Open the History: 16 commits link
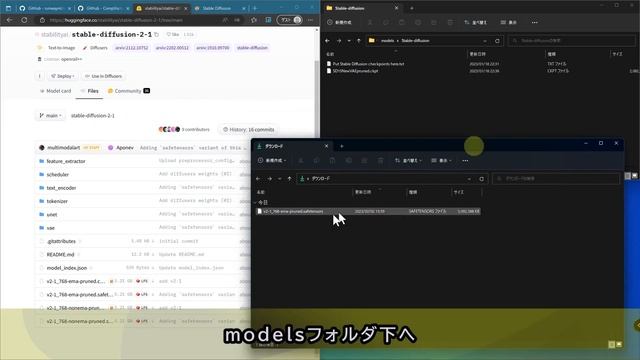 249,129
